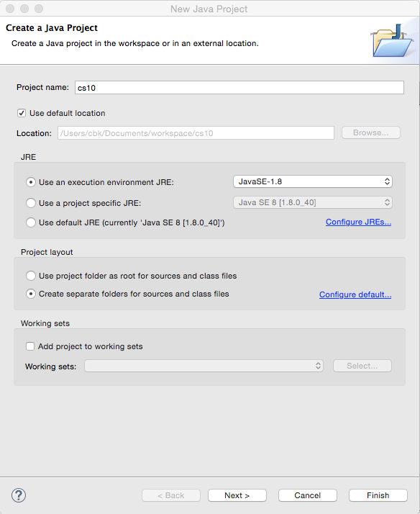This screenshot has height=514, width=420.
Task: Select Use project folder as root option
Action: pyautogui.click(x=31, y=276)
